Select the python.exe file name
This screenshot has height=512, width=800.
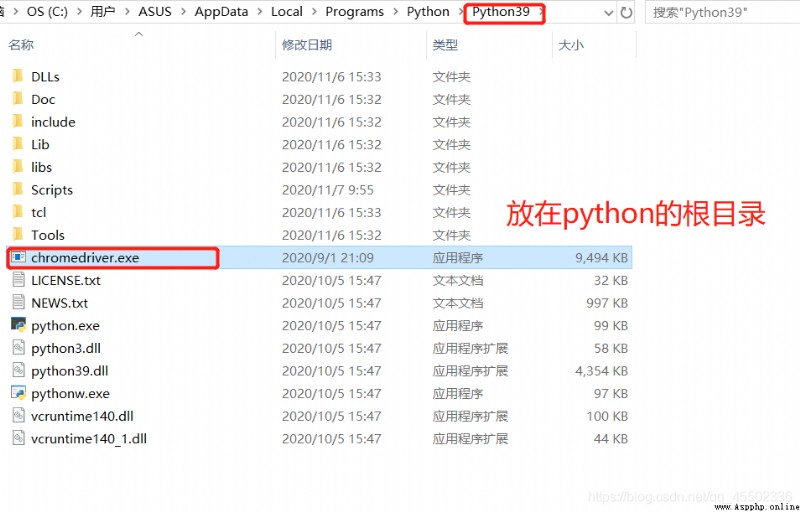[x=65, y=325]
